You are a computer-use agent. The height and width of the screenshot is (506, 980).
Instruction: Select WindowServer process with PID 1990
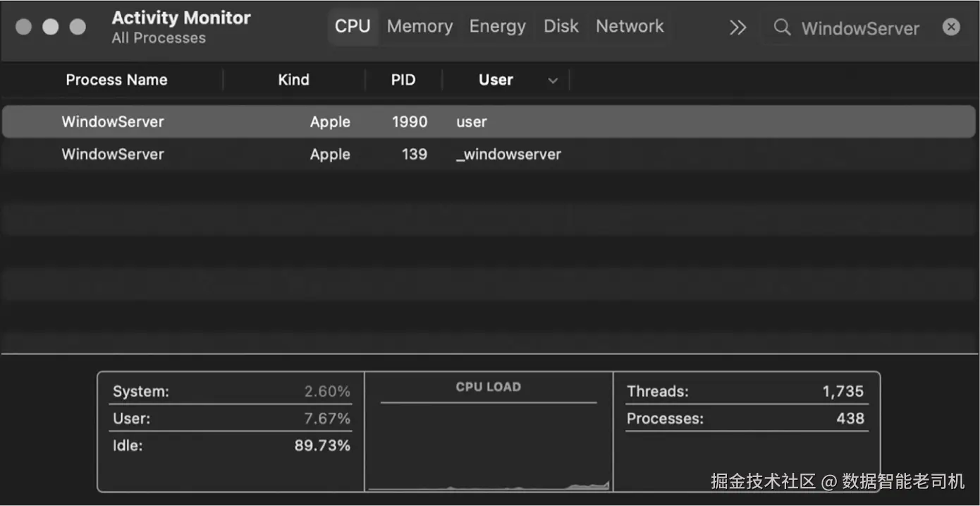click(x=113, y=122)
